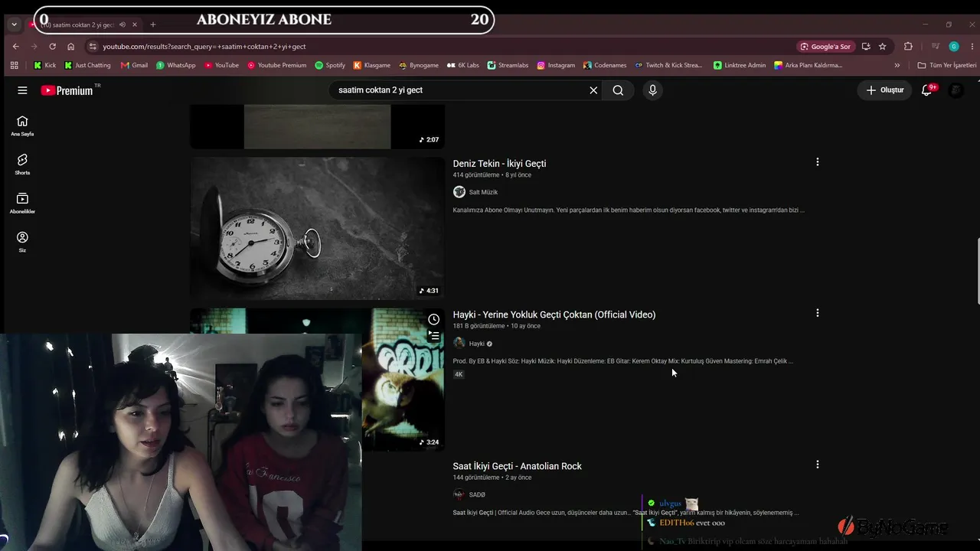Open the Klasgame bookmark

371,65
